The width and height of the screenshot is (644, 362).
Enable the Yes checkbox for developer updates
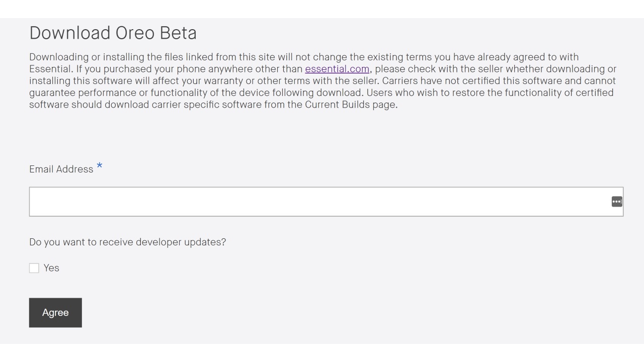point(34,268)
